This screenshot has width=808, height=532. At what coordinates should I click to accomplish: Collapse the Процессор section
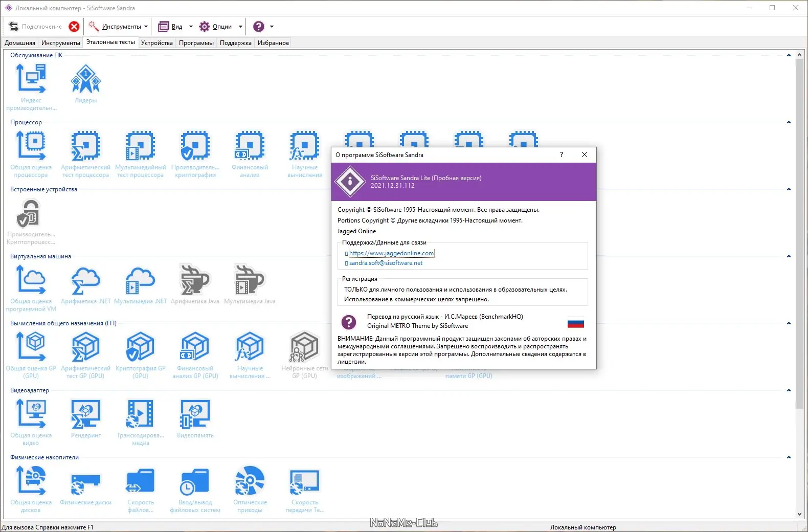pos(789,122)
